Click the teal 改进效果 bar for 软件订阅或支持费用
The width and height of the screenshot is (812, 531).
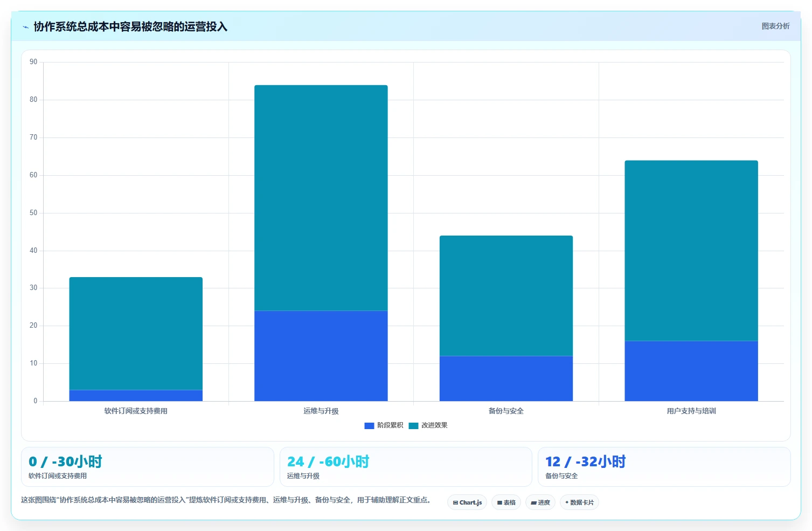point(136,333)
